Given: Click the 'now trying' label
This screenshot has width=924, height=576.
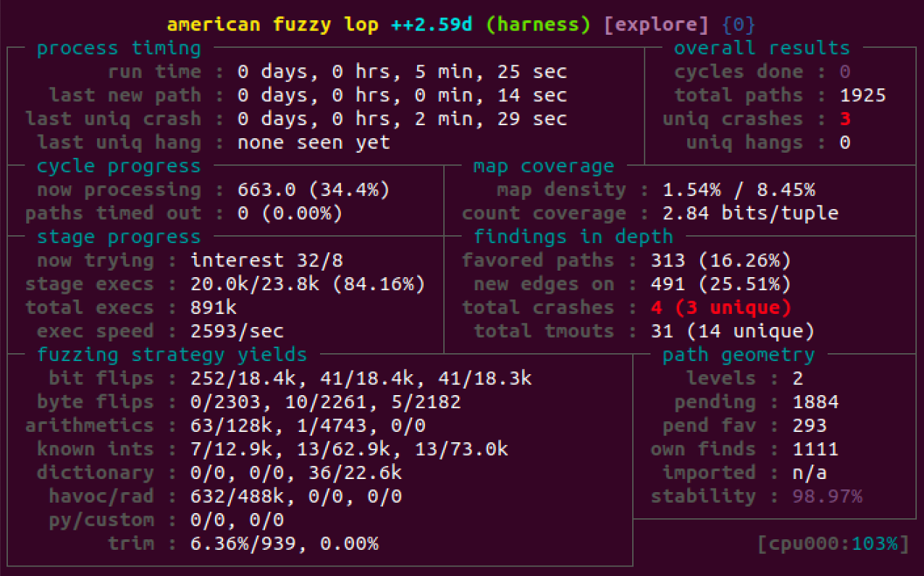Looking at the screenshot, I should [x=96, y=261].
